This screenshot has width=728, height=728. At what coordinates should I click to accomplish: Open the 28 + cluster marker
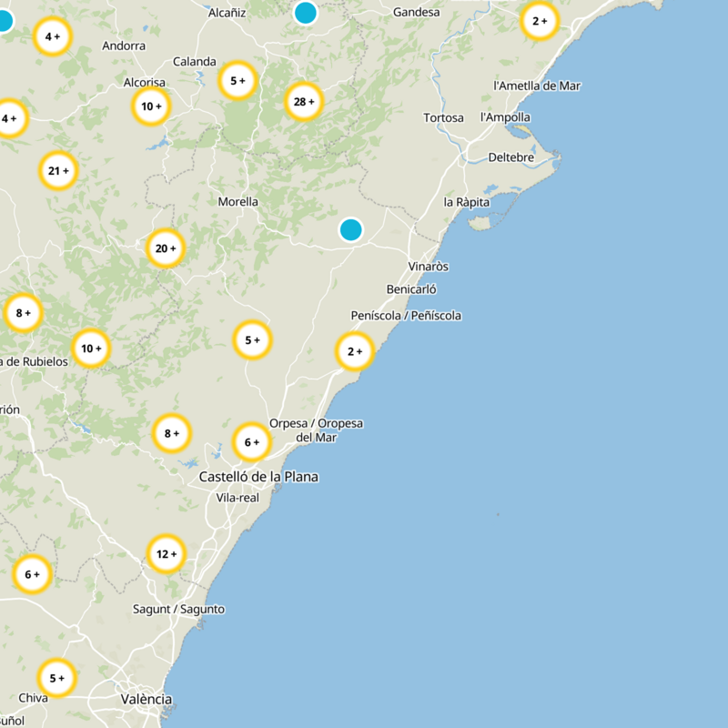304,102
